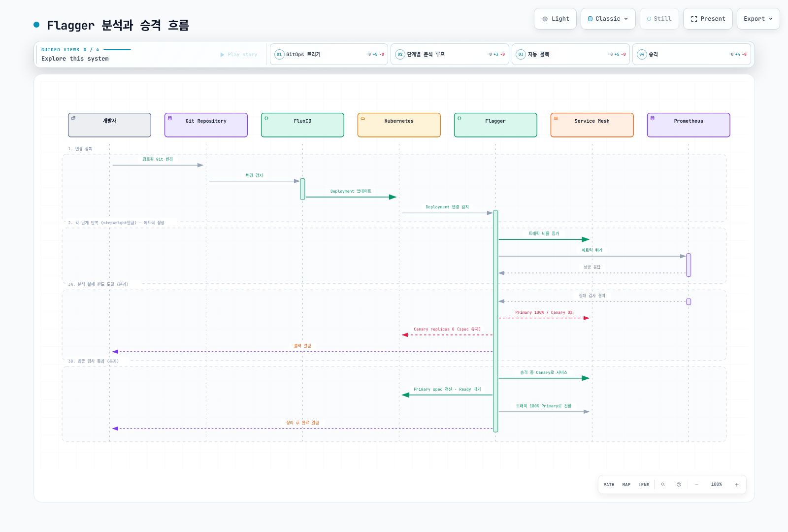Select guided view 03 자동 롤백

click(x=571, y=54)
